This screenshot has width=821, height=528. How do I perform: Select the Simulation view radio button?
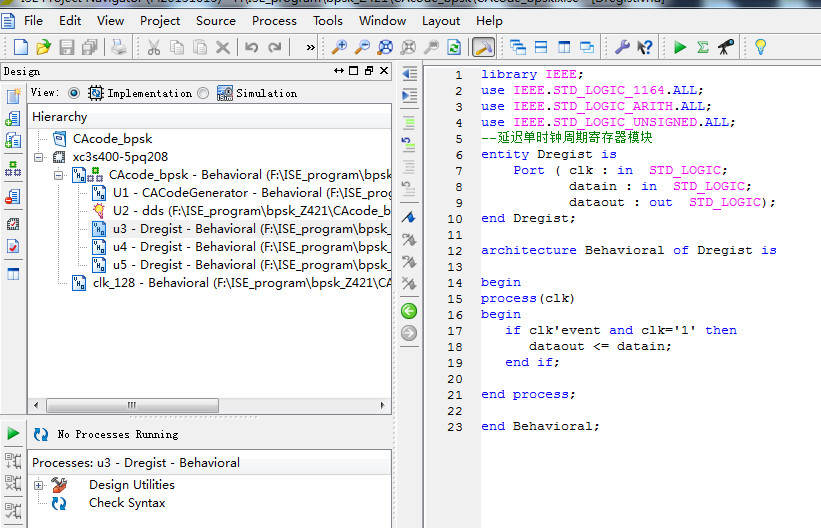pyautogui.click(x=204, y=93)
